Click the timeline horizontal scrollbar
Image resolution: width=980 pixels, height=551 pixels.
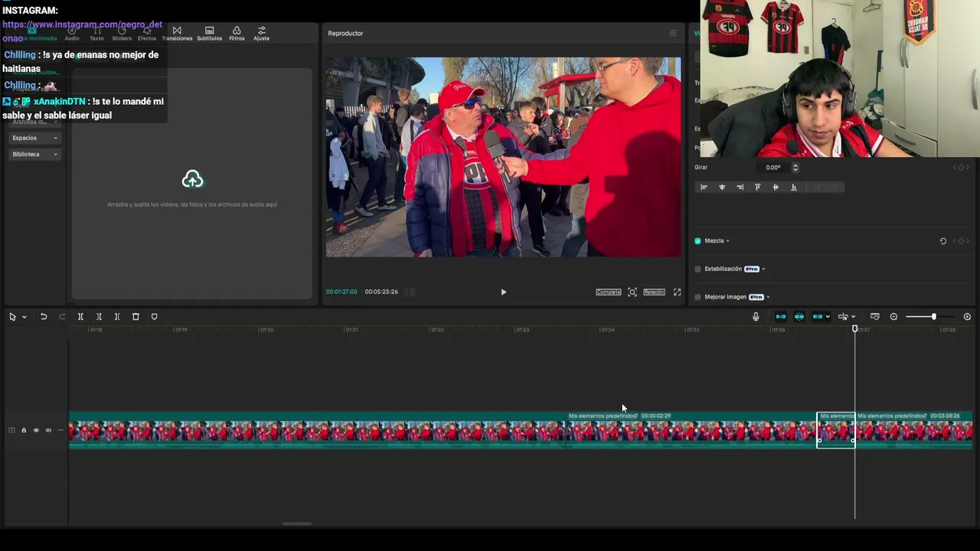[x=297, y=524]
